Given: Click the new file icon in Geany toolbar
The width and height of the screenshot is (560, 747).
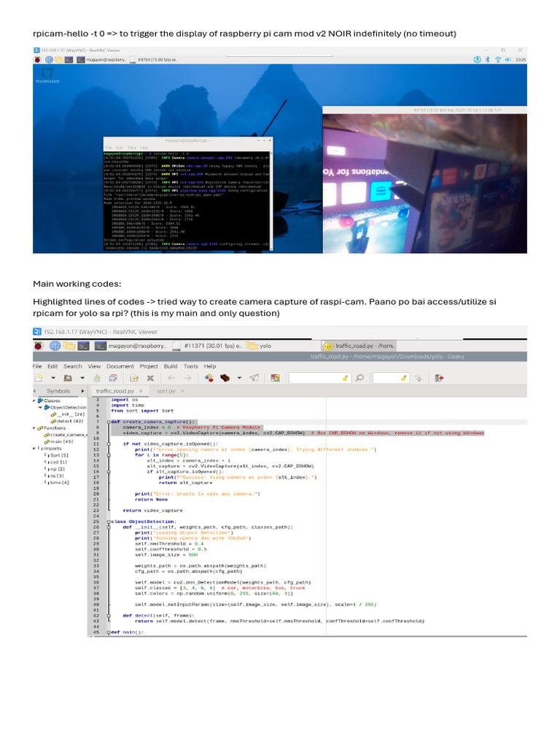Looking at the screenshot, I should 39,378.
